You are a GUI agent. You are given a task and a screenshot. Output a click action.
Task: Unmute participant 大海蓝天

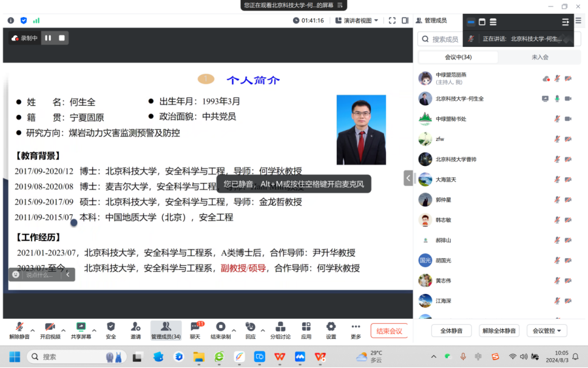pos(557,180)
